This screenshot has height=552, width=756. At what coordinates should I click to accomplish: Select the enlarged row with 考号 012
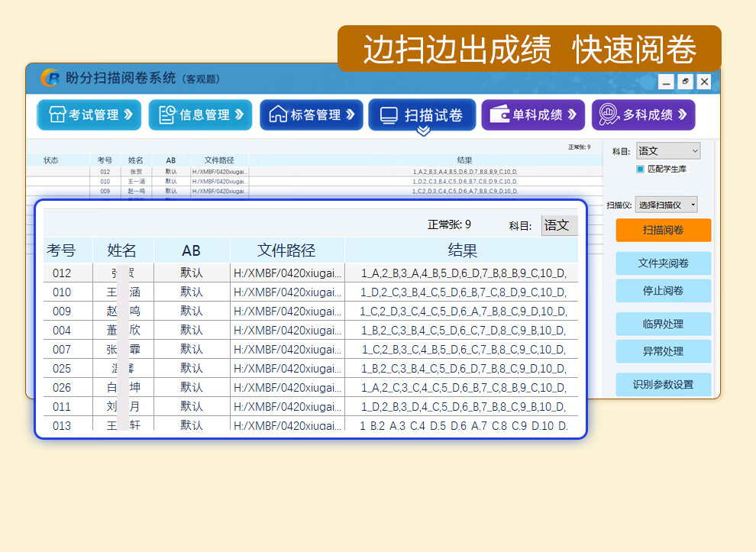point(311,273)
